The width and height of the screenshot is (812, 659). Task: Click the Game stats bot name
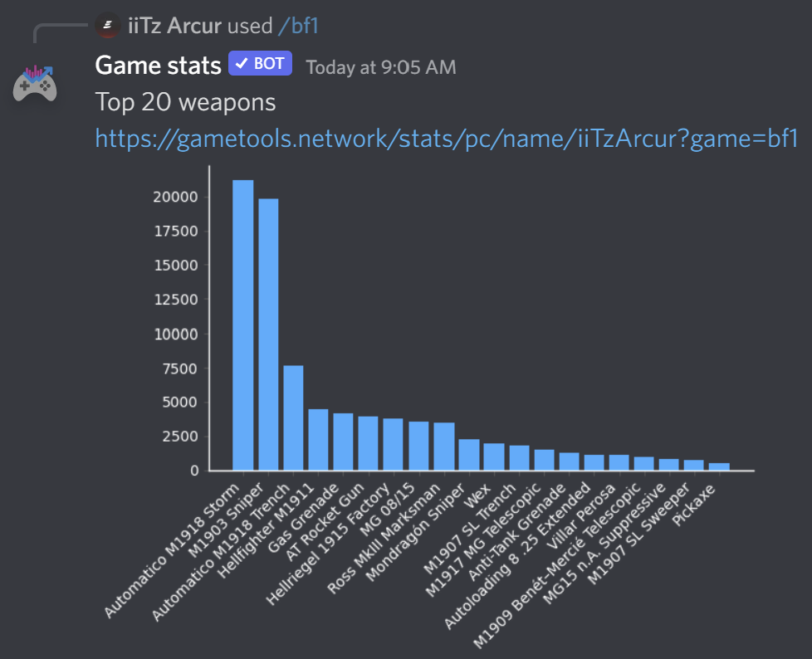point(158,65)
